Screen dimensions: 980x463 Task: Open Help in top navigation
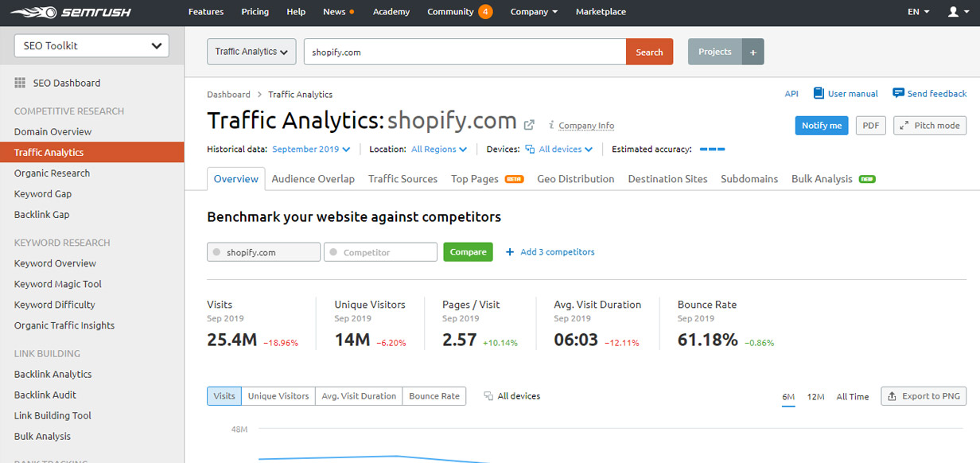[x=296, y=12]
